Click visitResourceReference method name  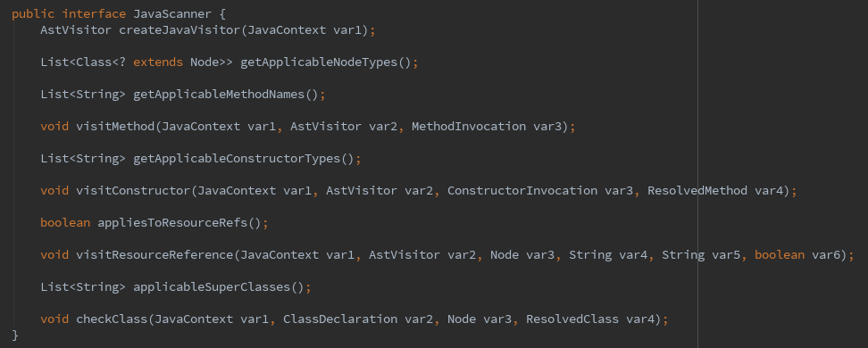pos(154,254)
